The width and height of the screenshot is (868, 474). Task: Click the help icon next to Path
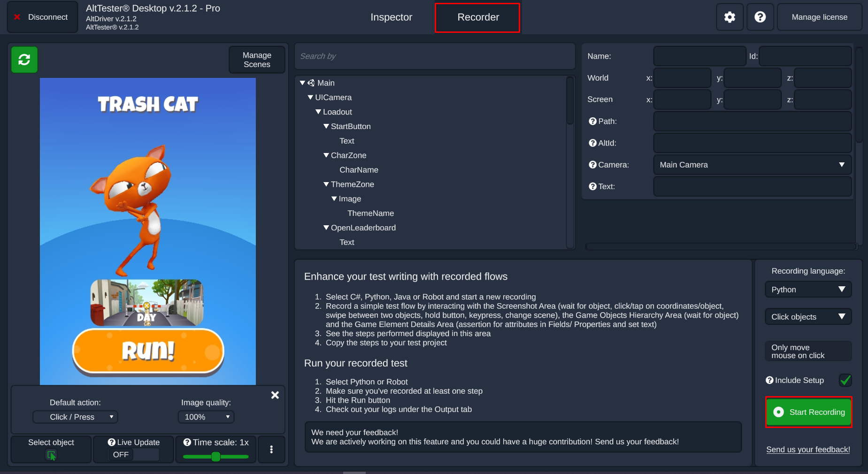coord(592,121)
